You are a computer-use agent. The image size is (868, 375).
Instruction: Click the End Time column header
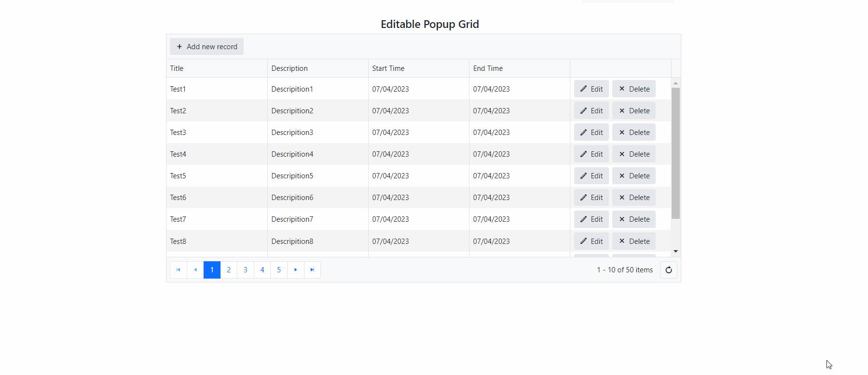[x=520, y=68]
